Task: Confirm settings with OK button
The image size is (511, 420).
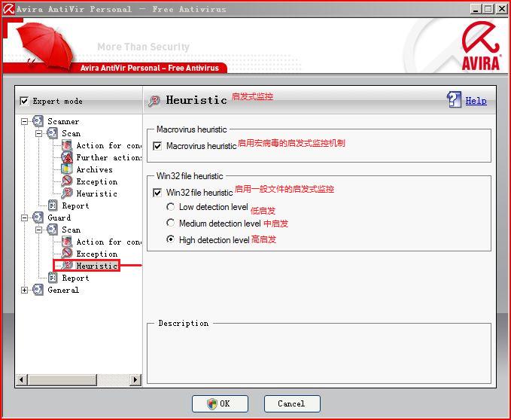Action: coord(220,403)
